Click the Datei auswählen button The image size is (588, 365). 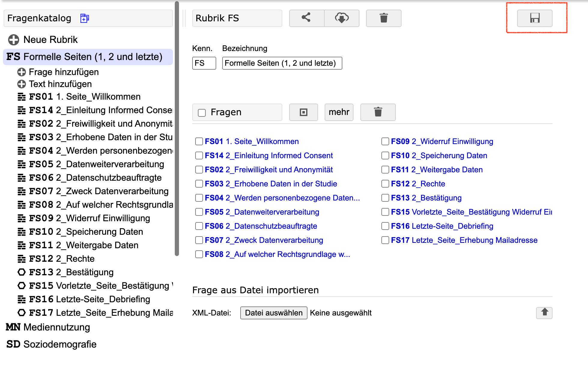pos(274,313)
